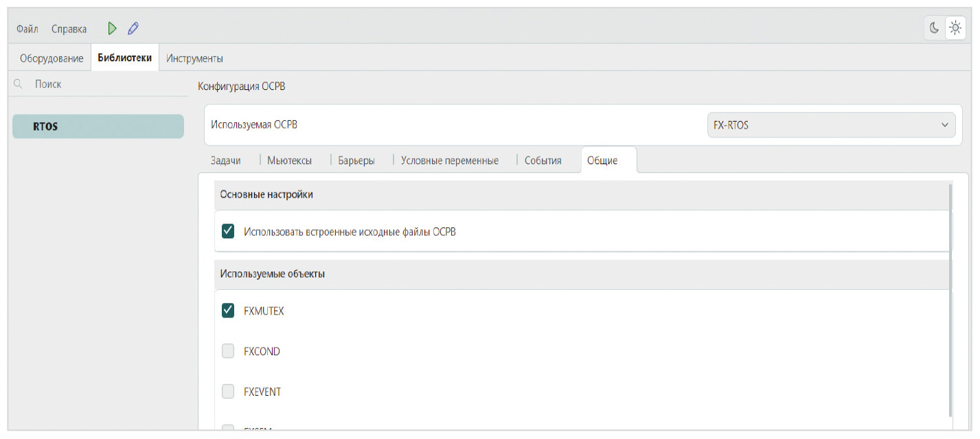Disable the FXMUTEX object checkbox

click(228, 311)
